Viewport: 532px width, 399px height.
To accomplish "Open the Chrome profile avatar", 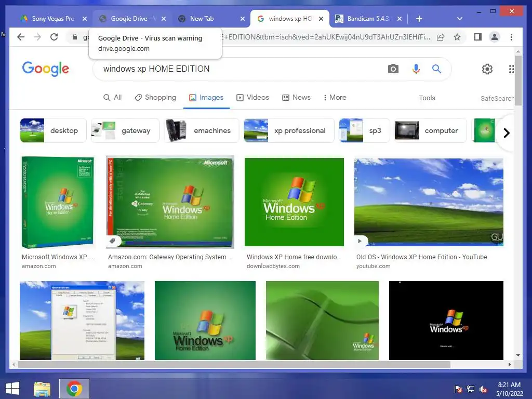I will point(495,37).
